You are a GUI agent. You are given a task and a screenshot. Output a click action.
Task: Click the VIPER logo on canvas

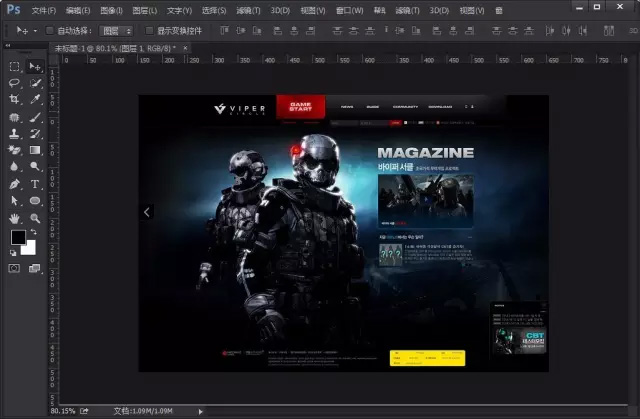pyautogui.click(x=240, y=109)
